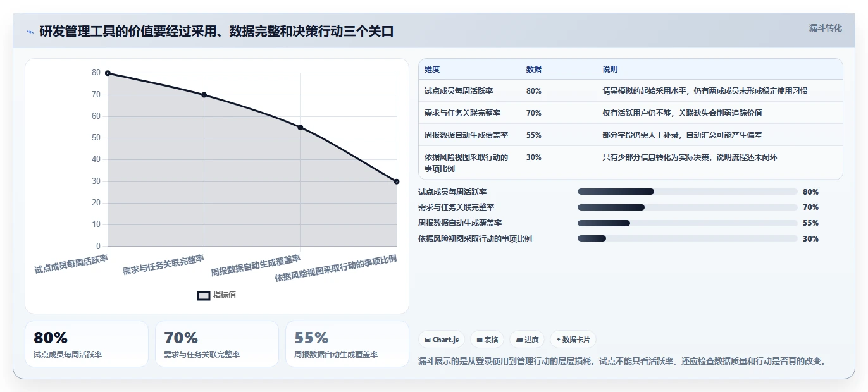Click the 指标值 legend label
The image size is (868, 392).
(225, 295)
